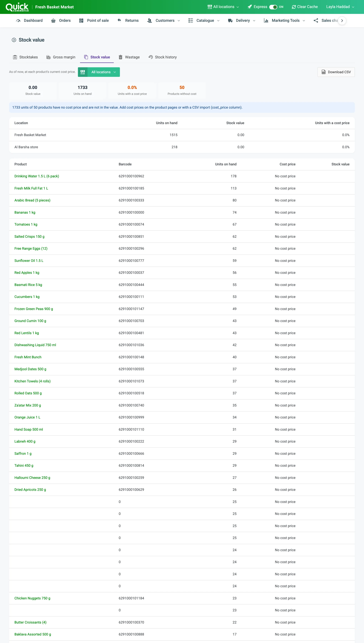Expand the Delivery menu chevron
The image size is (364, 643).
[x=254, y=21]
